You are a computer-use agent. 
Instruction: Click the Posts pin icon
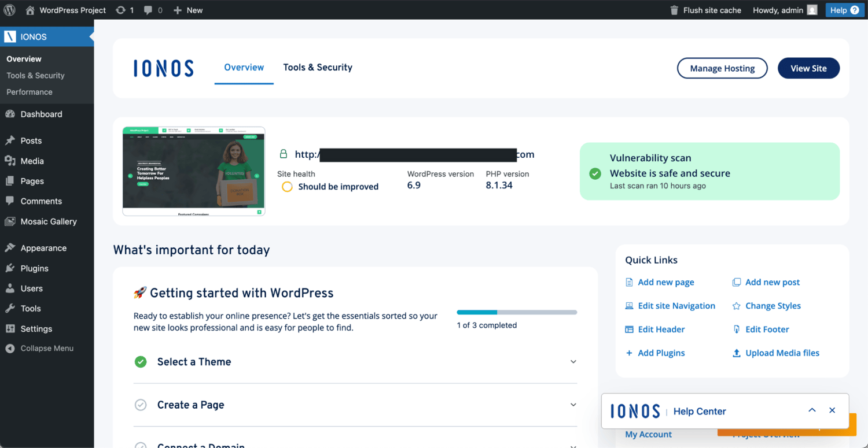pos(10,140)
